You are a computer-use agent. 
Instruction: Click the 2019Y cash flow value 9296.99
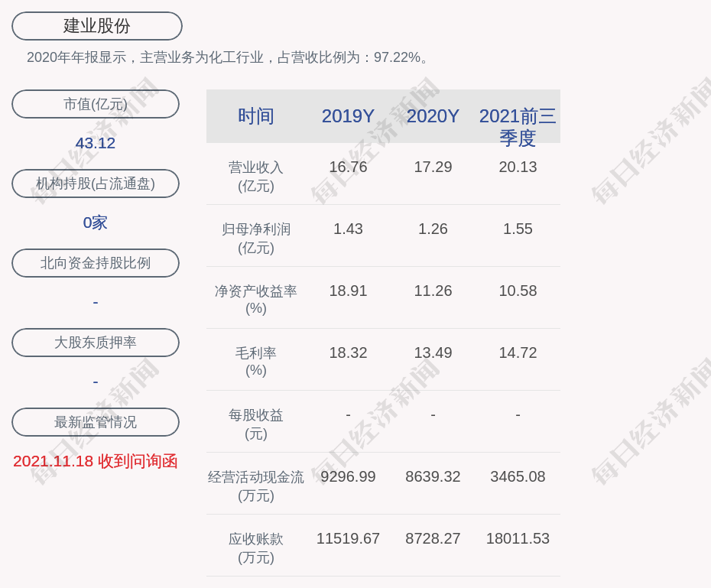[x=348, y=476]
